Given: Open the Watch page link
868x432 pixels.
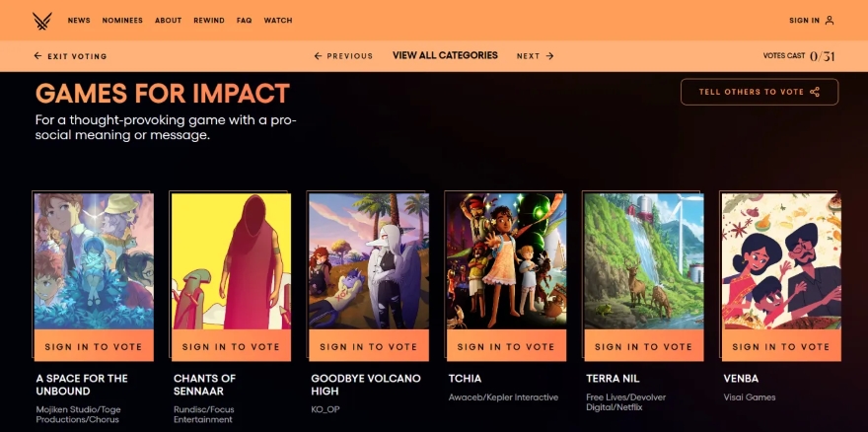Looking at the screenshot, I should pos(278,21).
